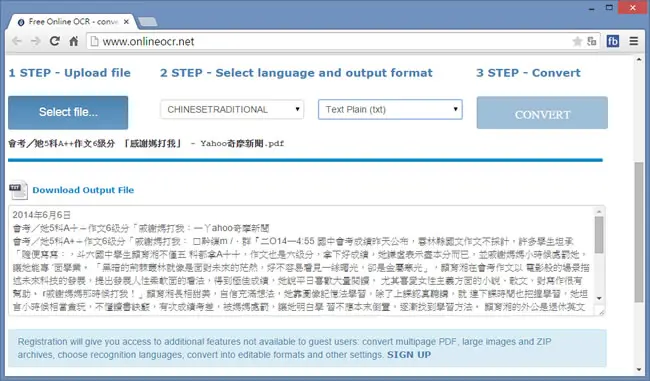Viewport: 650px width, 381px height.
Task: Click the browser back arrow
Action: (x=17, y=41)
